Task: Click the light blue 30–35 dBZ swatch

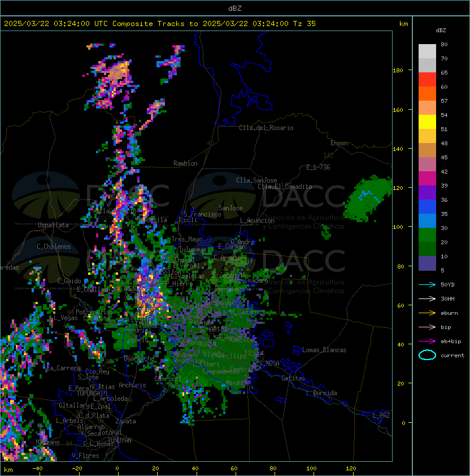Action: coord(427,220)
